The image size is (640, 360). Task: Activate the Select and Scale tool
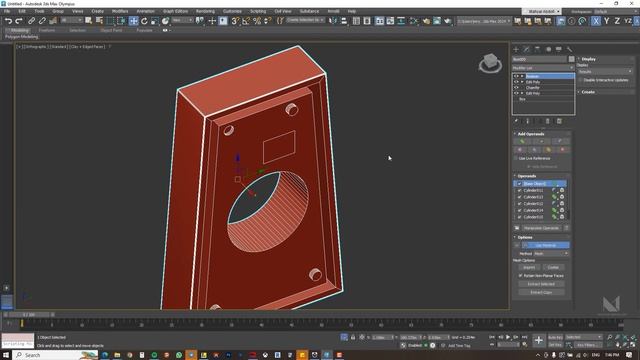155,21
